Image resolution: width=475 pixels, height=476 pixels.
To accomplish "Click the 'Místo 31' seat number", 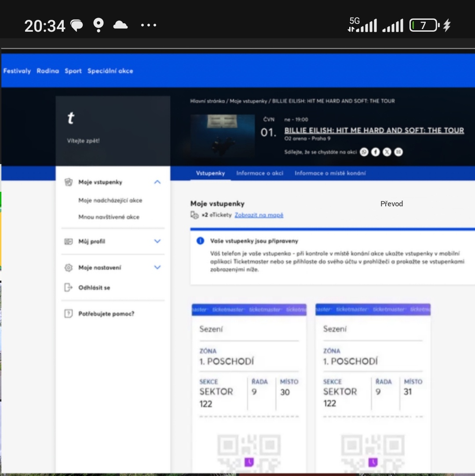I will pyautogui.click(x=408, y=392).
